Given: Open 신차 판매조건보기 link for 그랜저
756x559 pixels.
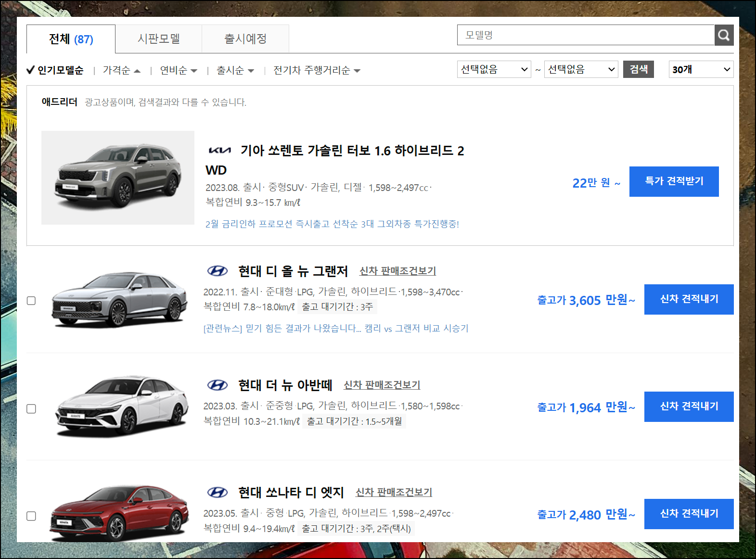Looking at the screenshot, I should (397, 271).
